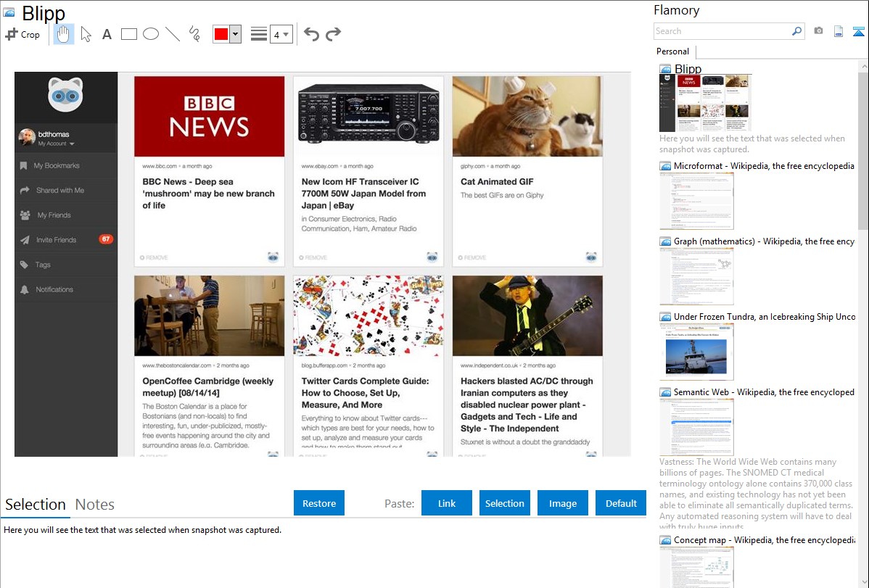Redo the last undone action
Image resolution: width=869 pixels, height=588 pixels.
[x=333, y=34]
